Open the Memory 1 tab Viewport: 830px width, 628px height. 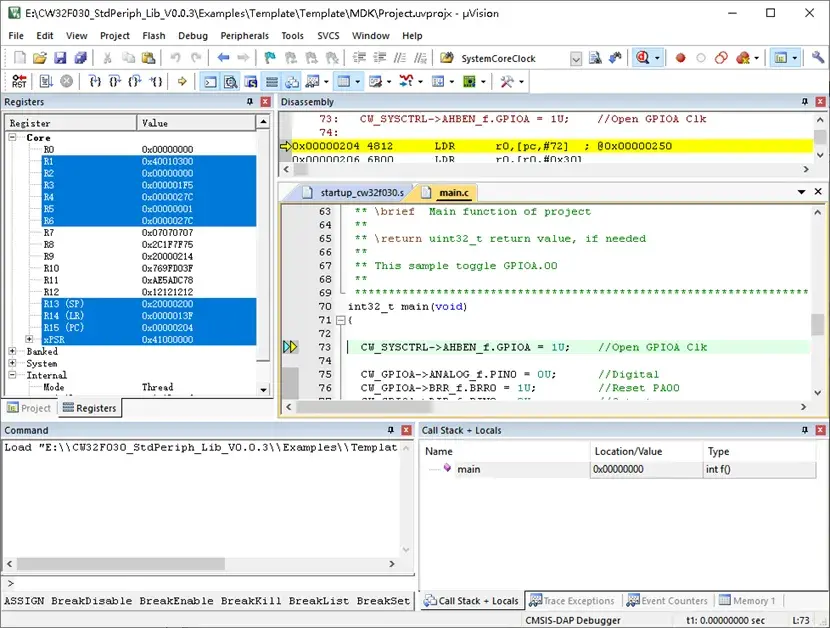[747, 601]
